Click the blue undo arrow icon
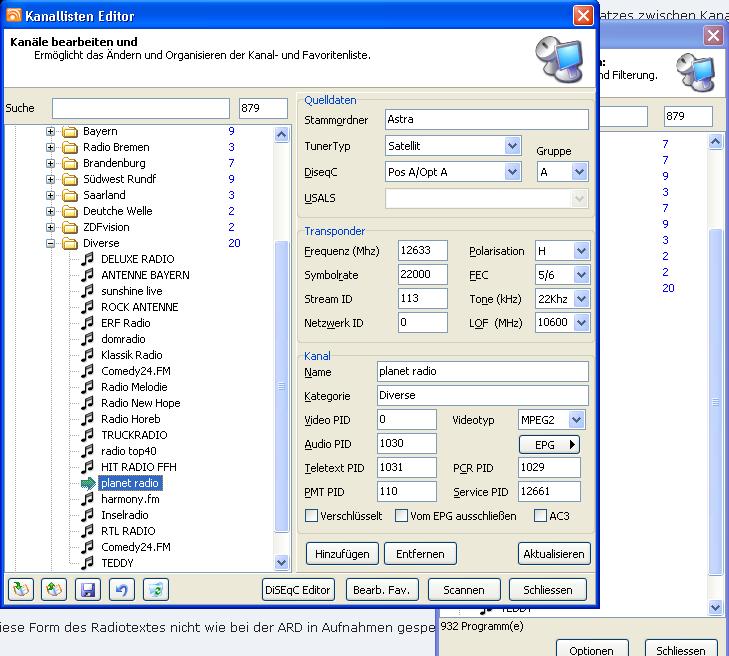 pyautogui.click(x=122, y=590)
